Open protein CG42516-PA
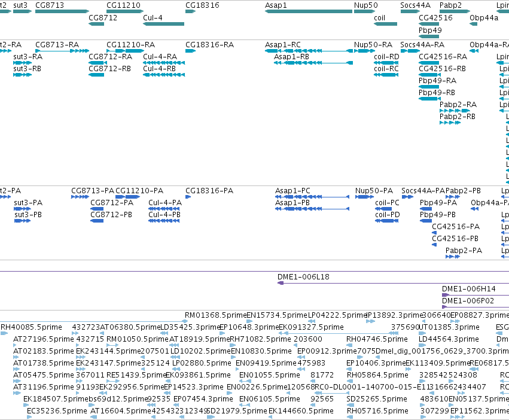Screen dimensions: 509x420 [x=456, y=227]
